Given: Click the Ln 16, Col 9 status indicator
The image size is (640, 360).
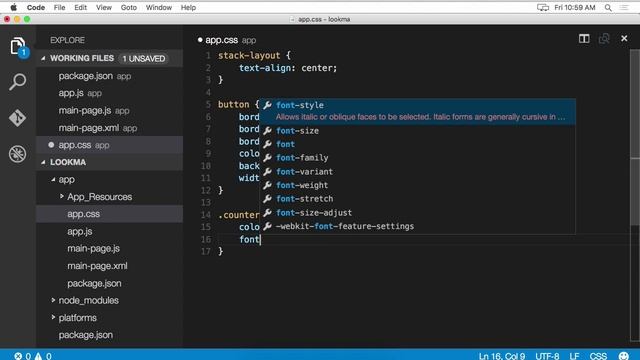Looking at the screenshot, I should click(x=502, y=356).
